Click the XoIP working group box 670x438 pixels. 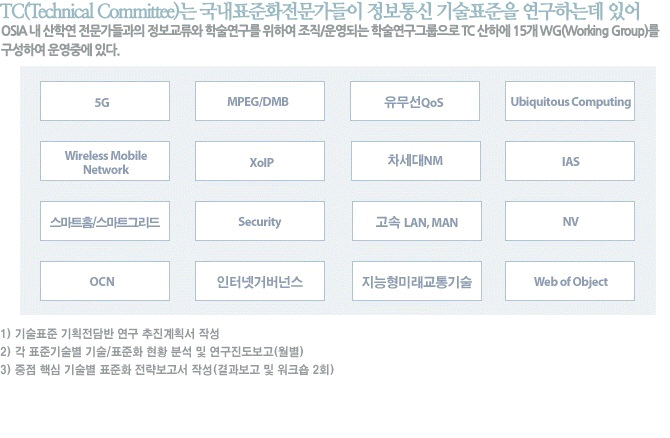coord(260,161)
